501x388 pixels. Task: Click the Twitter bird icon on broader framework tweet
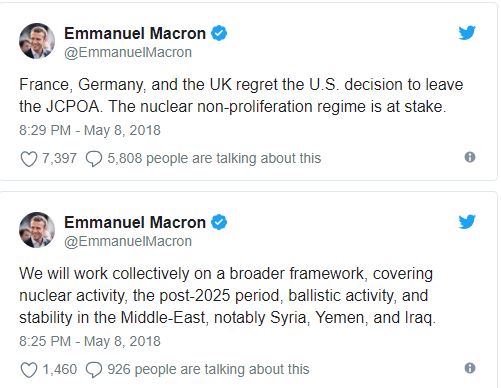click(467, 222)
